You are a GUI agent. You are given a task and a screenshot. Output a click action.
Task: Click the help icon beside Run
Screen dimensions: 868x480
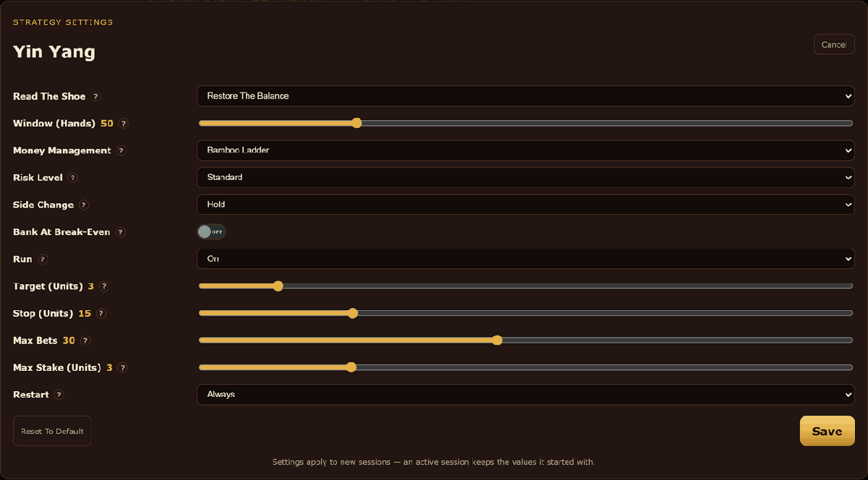(x=43, y=259)
